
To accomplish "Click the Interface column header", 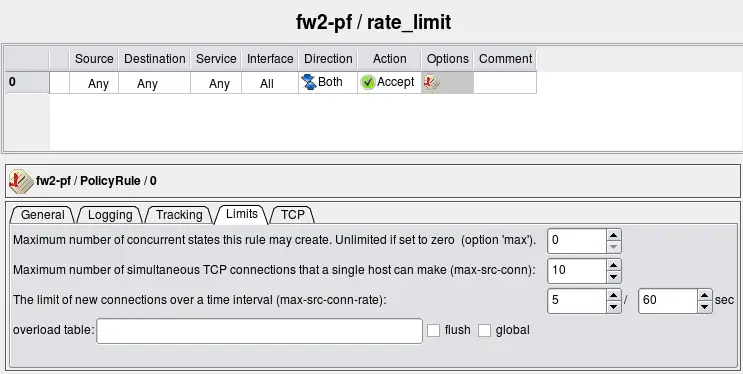I will tap(270, 59).
